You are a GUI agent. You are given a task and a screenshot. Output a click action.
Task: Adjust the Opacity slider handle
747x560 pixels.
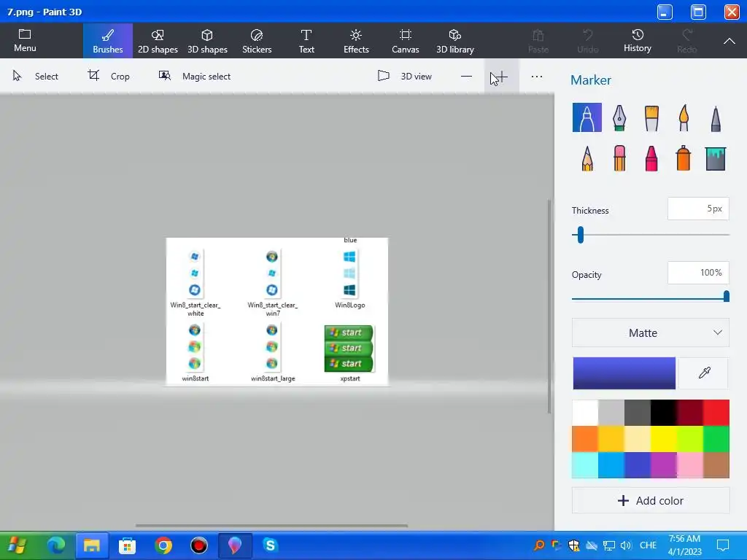[x=726, y=297]
